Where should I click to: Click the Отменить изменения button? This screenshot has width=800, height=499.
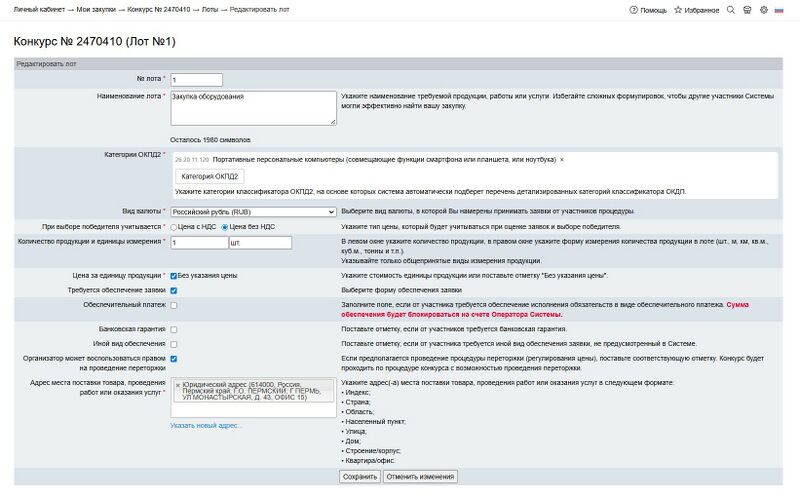(x=420, y=477)
